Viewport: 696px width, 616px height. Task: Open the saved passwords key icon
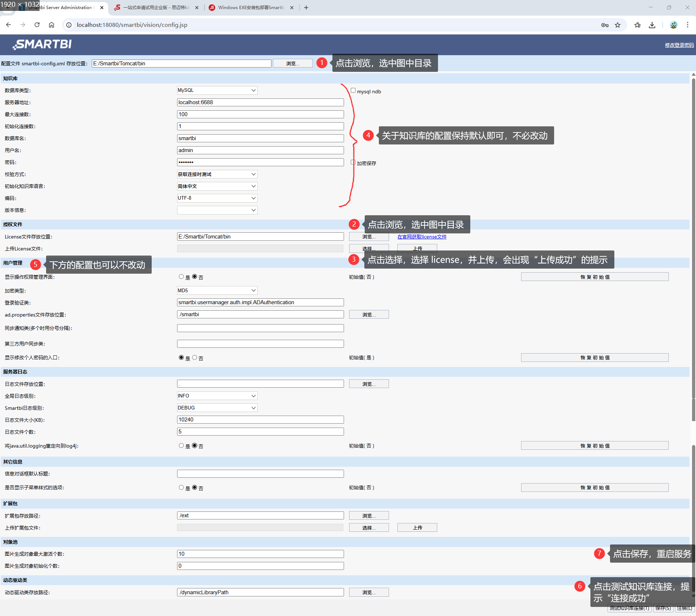coord(605,25)
